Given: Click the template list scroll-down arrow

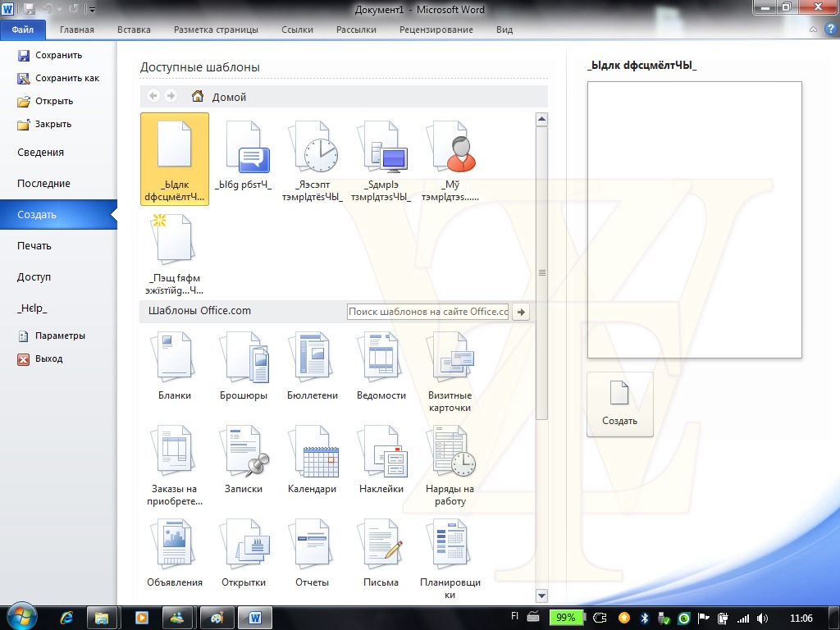Looking at the screenshot, I should click(541, 596).
